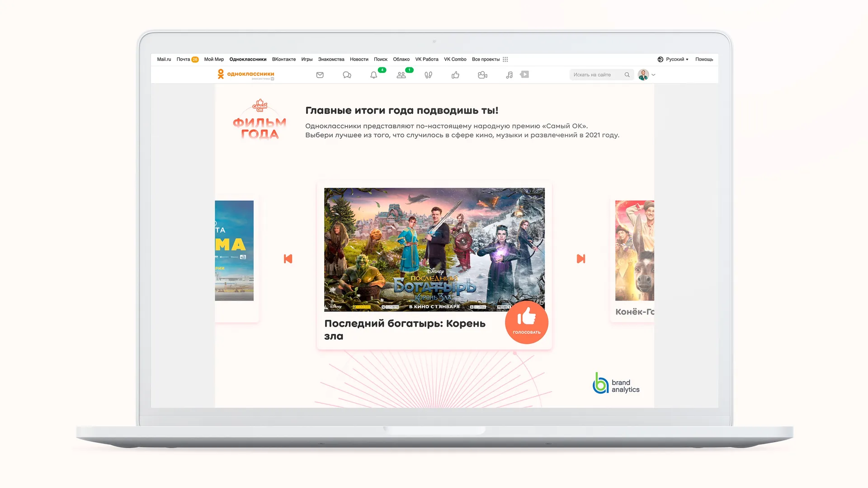
Task: Open the Русский language dropdown
Action: pyautogui.click(x=677, y=59)
